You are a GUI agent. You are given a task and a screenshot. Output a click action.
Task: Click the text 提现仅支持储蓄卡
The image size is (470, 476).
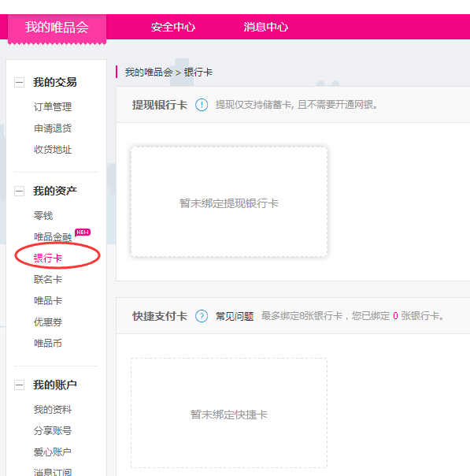coord(254,105)
